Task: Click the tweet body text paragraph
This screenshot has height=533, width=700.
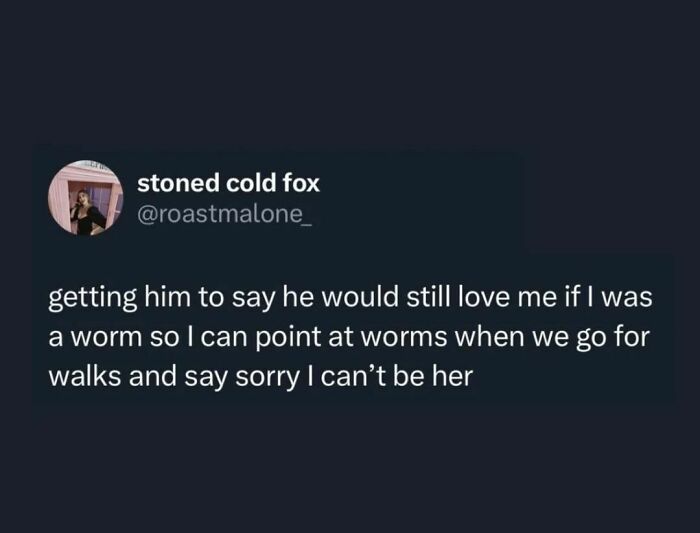Action: (x=350, y=337)
